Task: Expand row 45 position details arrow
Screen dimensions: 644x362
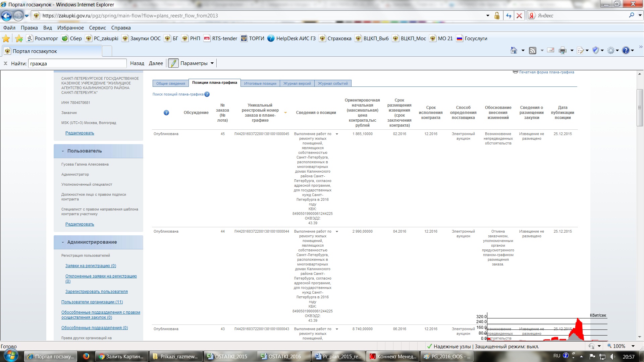Action: (x=337, y=134)
